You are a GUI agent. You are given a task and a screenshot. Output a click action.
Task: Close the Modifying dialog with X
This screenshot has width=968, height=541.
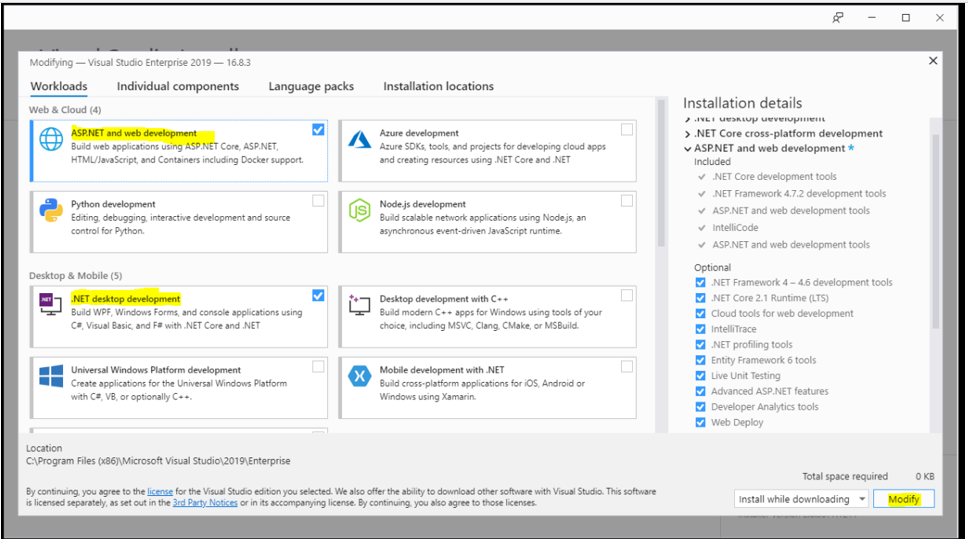click(933, 61)
